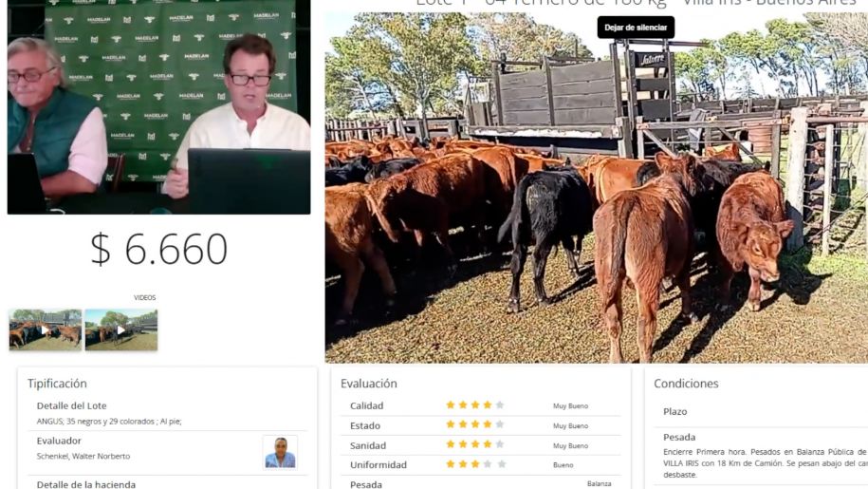Select the $ 6.660 current price

(x=158, y=249)
